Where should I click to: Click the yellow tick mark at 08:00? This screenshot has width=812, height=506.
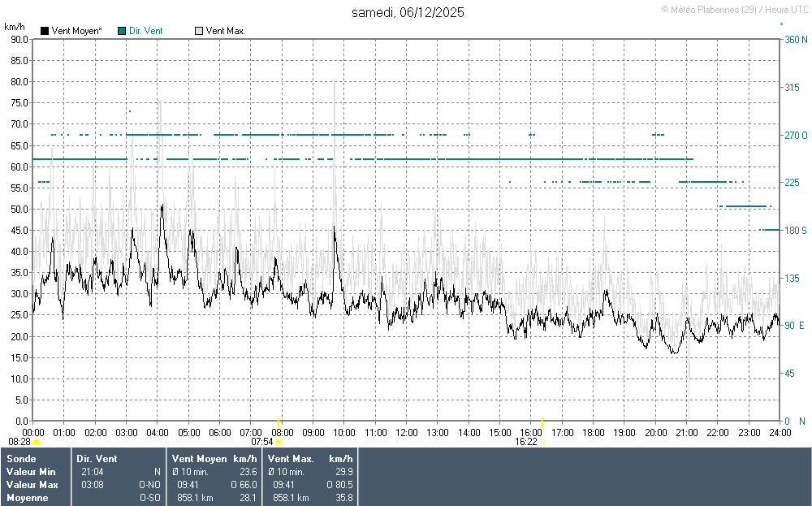click(279, 422)
